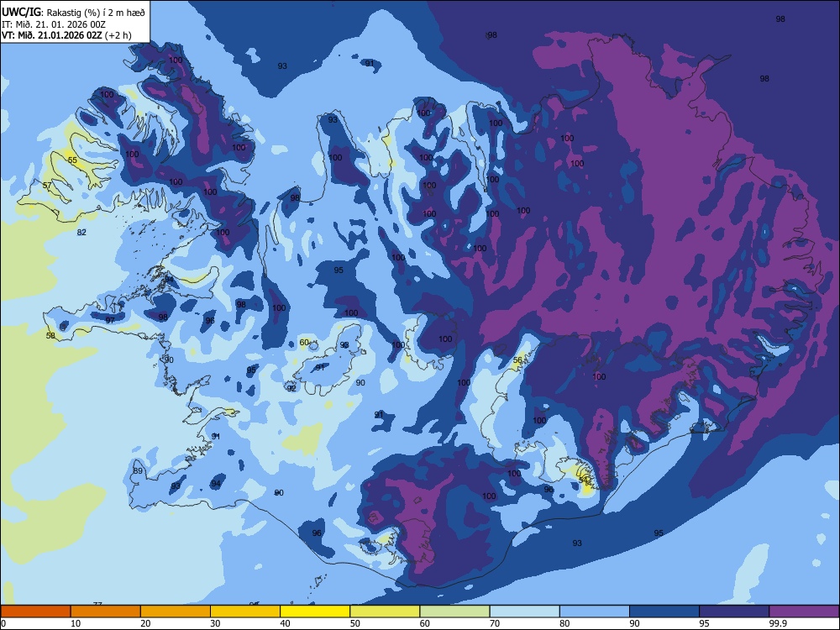This screenshot has height=630, width=840.
Task: Click the '70' legend scale label
Action: [x=495, y=623]
